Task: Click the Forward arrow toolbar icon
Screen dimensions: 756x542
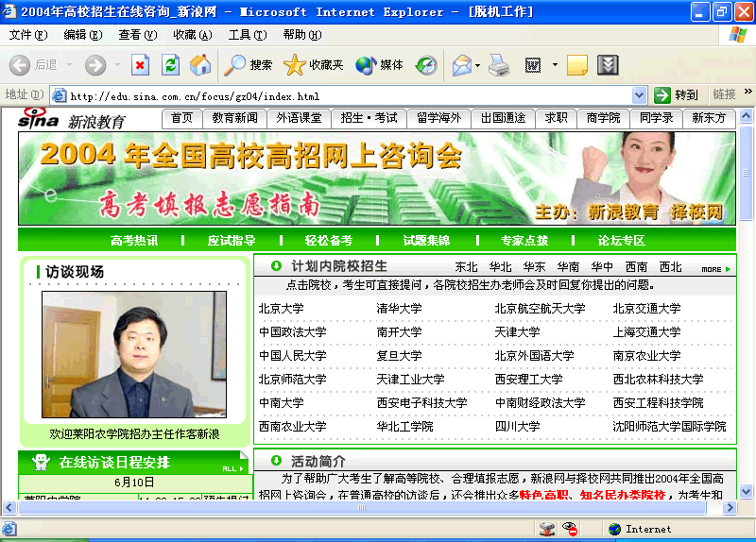Action: click(95, 65)
